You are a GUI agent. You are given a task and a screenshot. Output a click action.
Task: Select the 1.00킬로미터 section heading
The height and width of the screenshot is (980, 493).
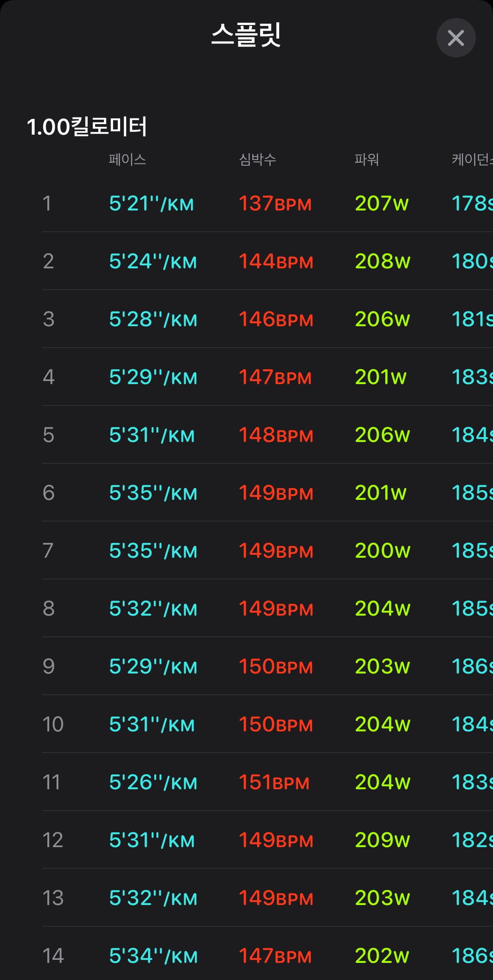point(87,126)
